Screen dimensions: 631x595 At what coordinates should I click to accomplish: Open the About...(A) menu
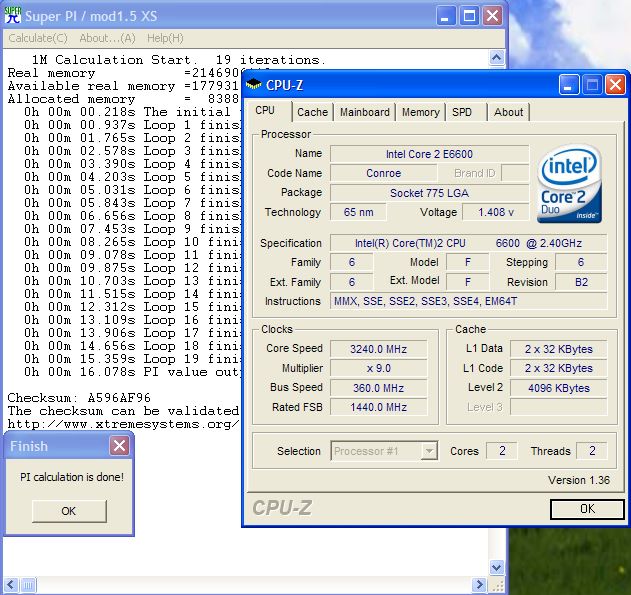(107, 38)
